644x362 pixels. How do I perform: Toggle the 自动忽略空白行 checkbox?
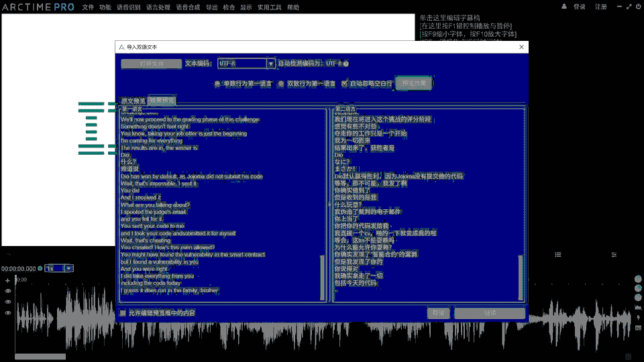coord(345,84)
